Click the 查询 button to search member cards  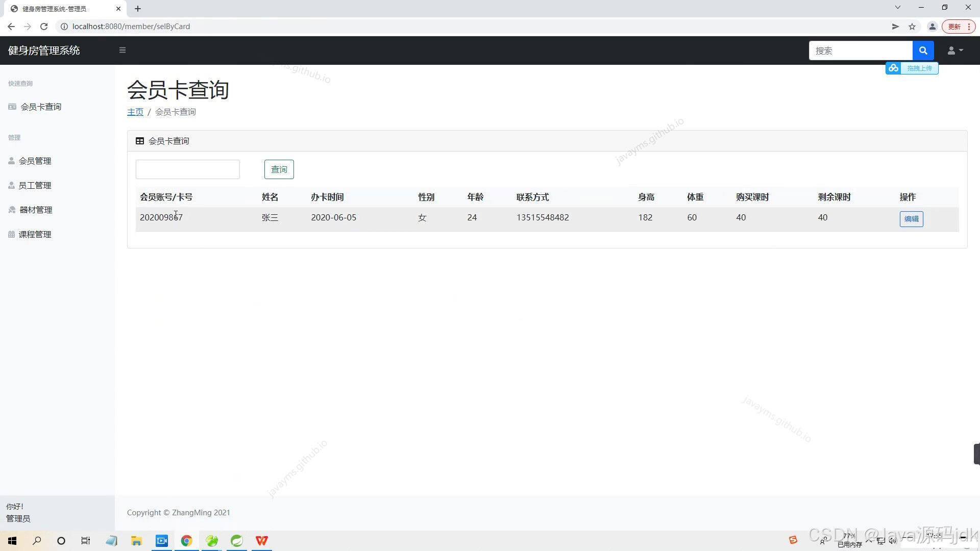pyautogui.click(x=279, y=169)
